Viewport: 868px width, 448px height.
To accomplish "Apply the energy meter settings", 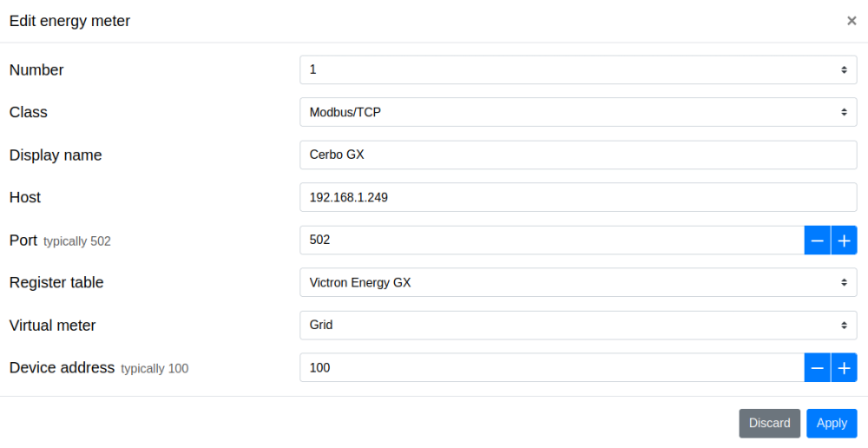I will point(832,424).
